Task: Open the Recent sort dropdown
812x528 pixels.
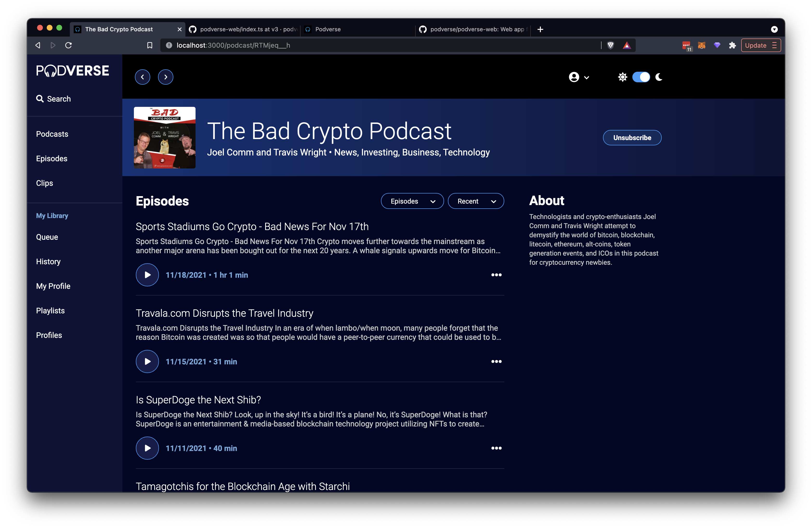Action: tap(476, 201)
